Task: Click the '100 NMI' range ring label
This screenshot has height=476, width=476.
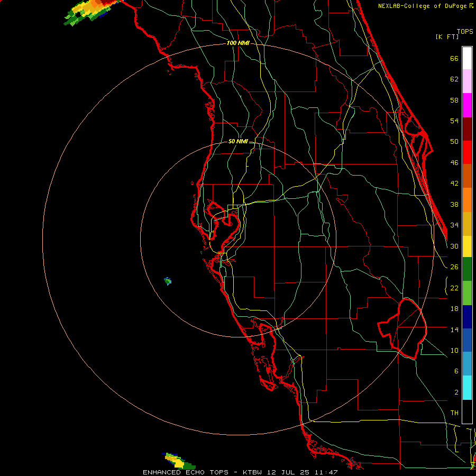Action: click(239, 43)
